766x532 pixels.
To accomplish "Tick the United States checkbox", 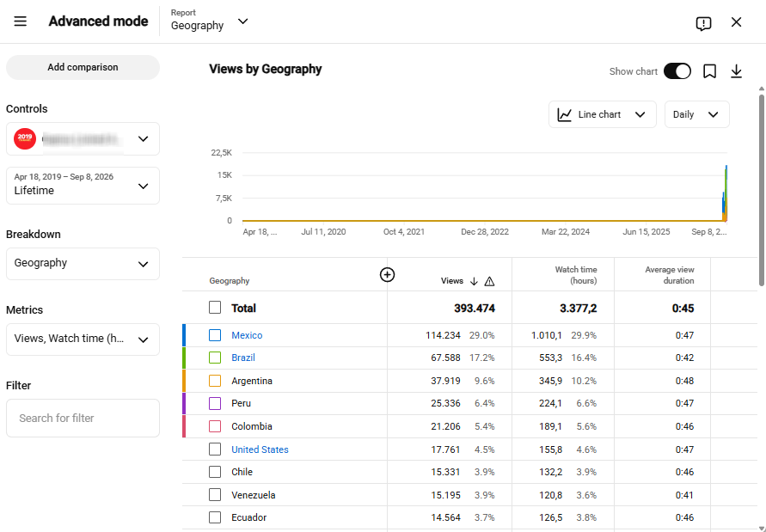I will tap(215, 449).
